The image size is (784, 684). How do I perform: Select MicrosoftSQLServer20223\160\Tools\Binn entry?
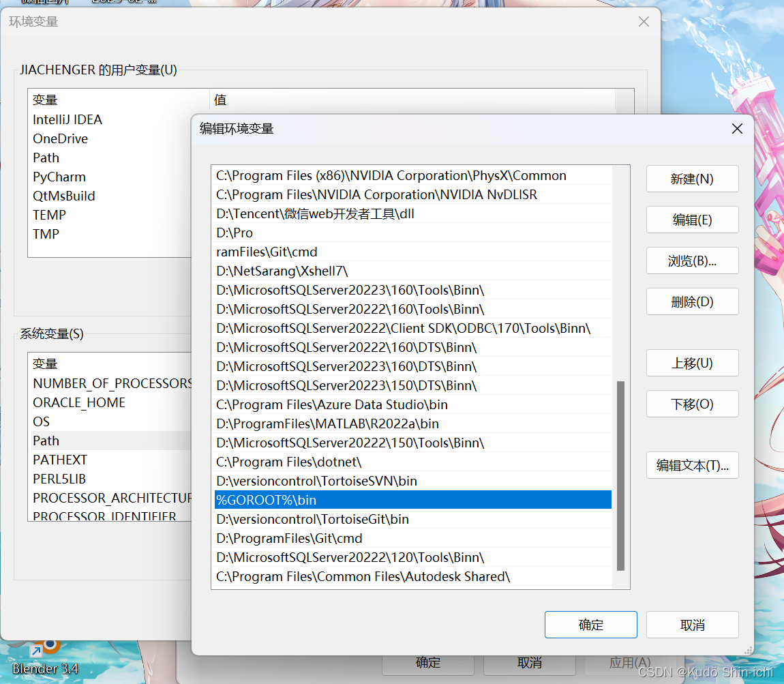click(x=413, y=290)
